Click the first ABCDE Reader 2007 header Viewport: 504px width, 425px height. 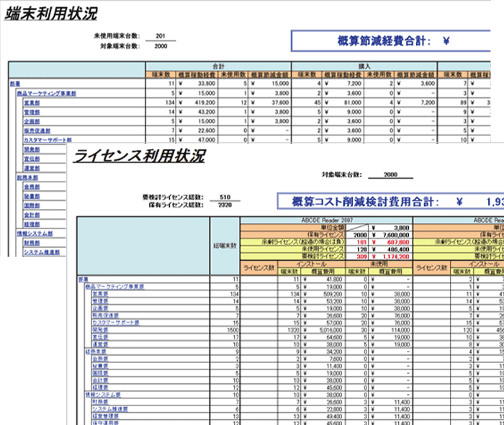(x=327, y=220)
